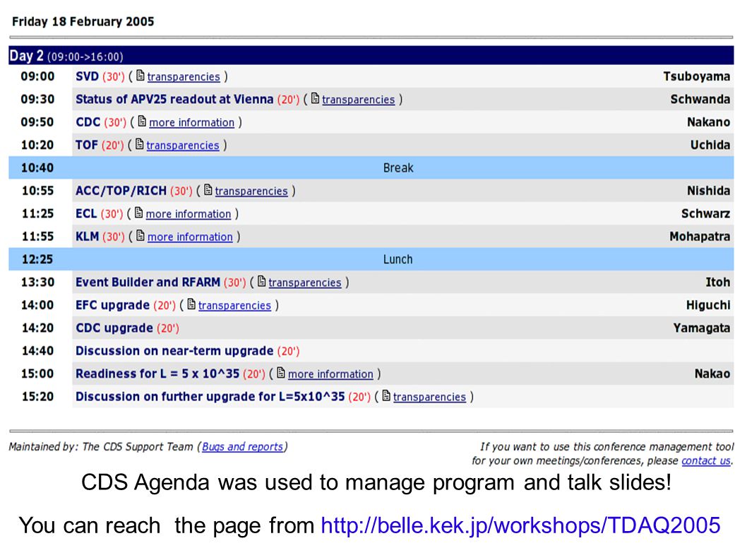
Task: Click speaker name Nakao
Action: [x=712, y=374]
